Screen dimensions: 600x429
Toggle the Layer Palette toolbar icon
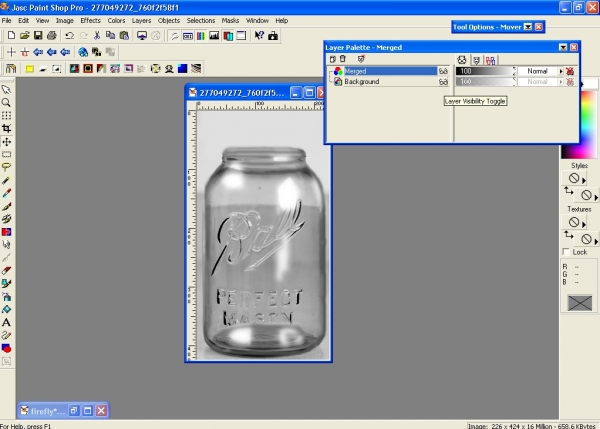pyautogui.click(x=228, y=36)
